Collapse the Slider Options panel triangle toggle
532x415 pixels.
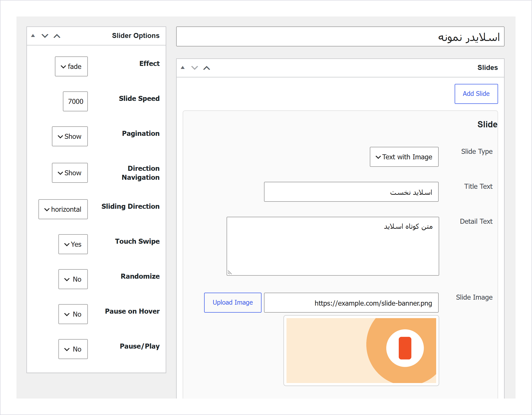[33, 36]
